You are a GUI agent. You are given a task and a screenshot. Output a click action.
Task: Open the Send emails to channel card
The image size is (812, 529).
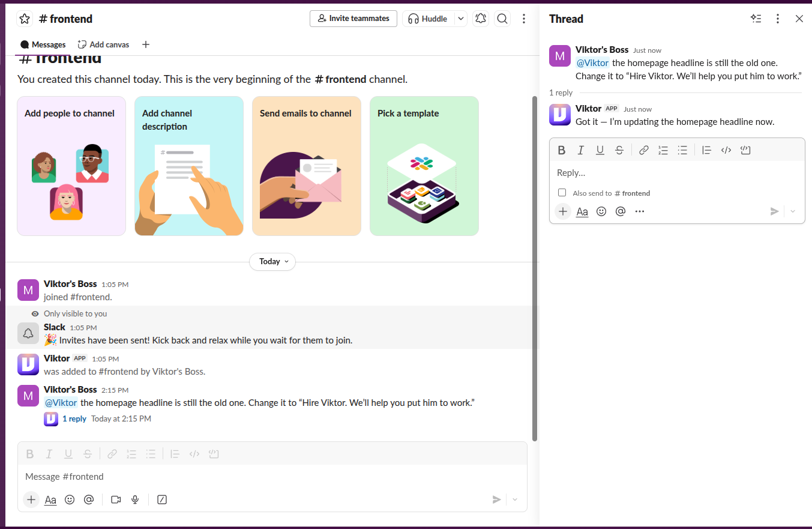(307, 166)
